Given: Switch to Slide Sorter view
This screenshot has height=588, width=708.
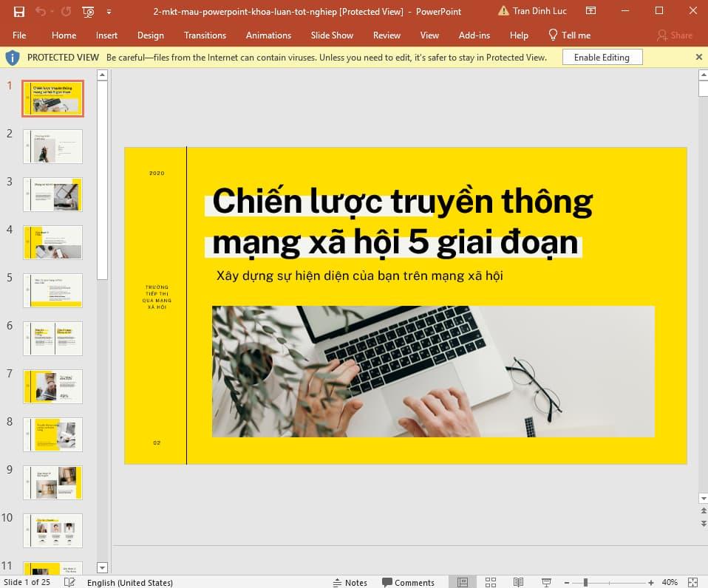Looking at the screenshot, I should 491,582.
